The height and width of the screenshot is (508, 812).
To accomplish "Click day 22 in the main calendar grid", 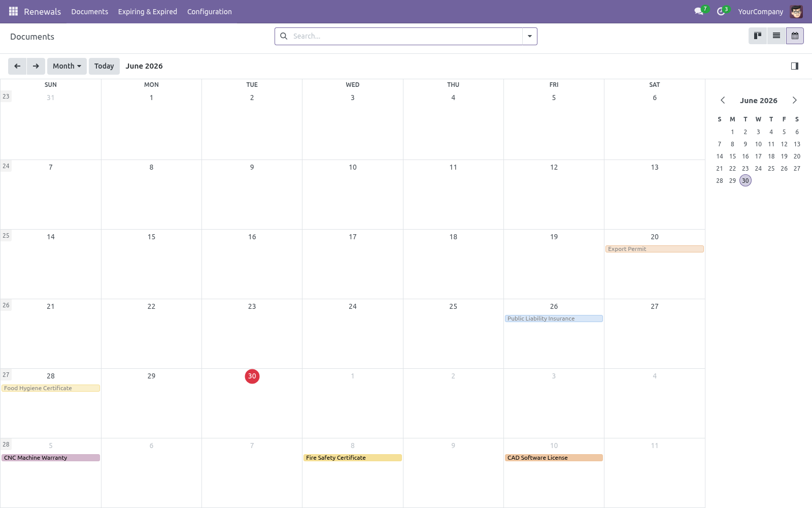I will 151,306.
